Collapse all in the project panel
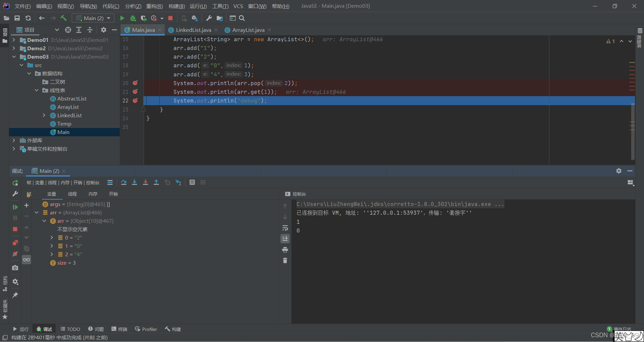The image size is (644, 342). (x=90, y=30)
